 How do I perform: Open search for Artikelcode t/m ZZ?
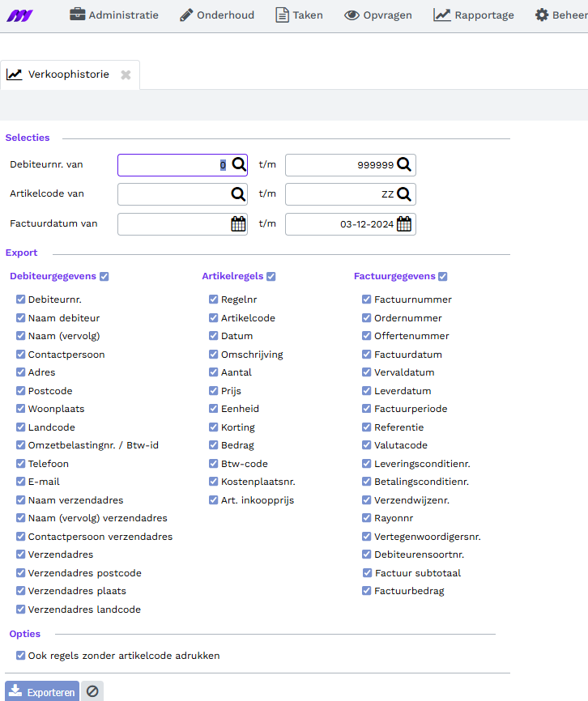(x=404, y=194)
